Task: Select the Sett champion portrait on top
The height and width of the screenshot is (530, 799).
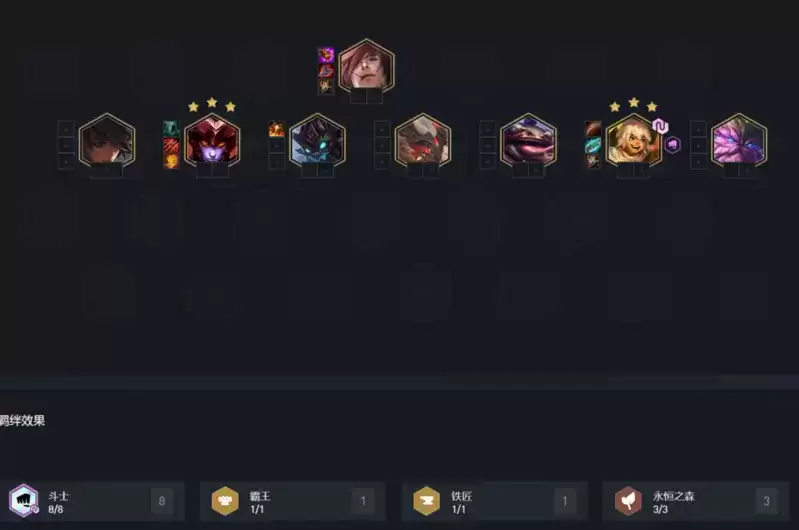Action: pyautogui.click(x=366, y=67)
